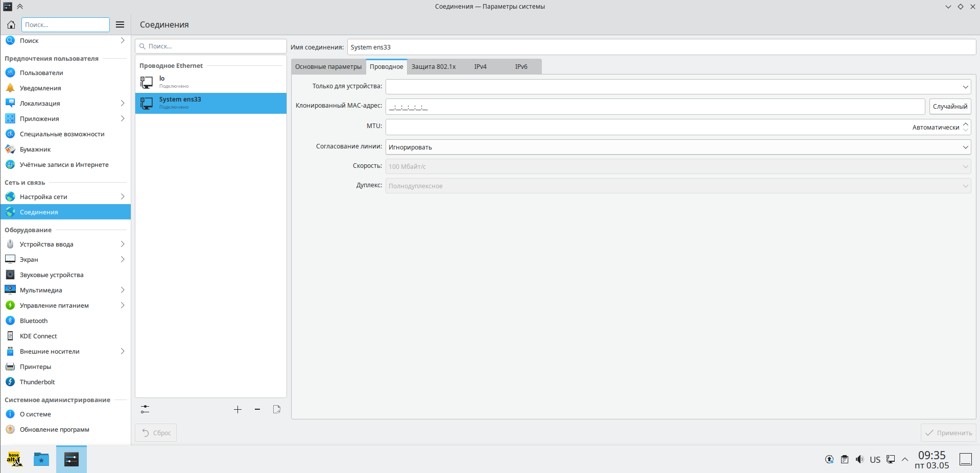Increase the MTU value with the up arrow

[x=966, y=124]
